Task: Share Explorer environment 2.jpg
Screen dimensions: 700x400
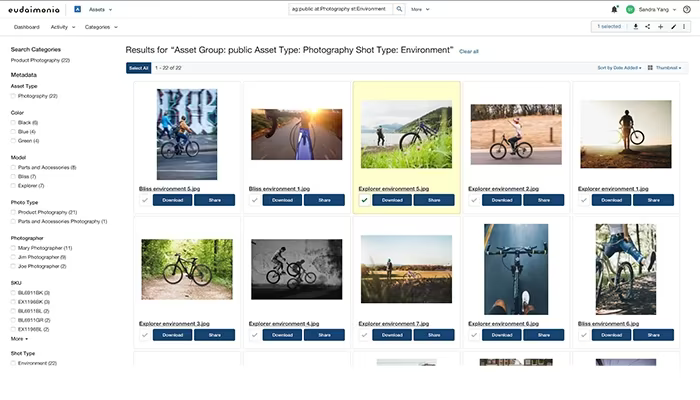Action: tap(544, 200)
